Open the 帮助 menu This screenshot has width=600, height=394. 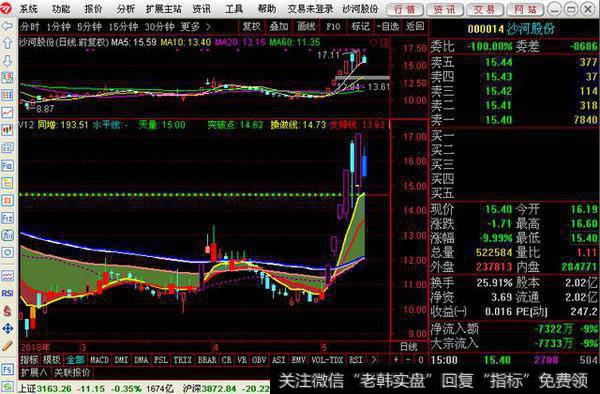[x=267, y=9]
